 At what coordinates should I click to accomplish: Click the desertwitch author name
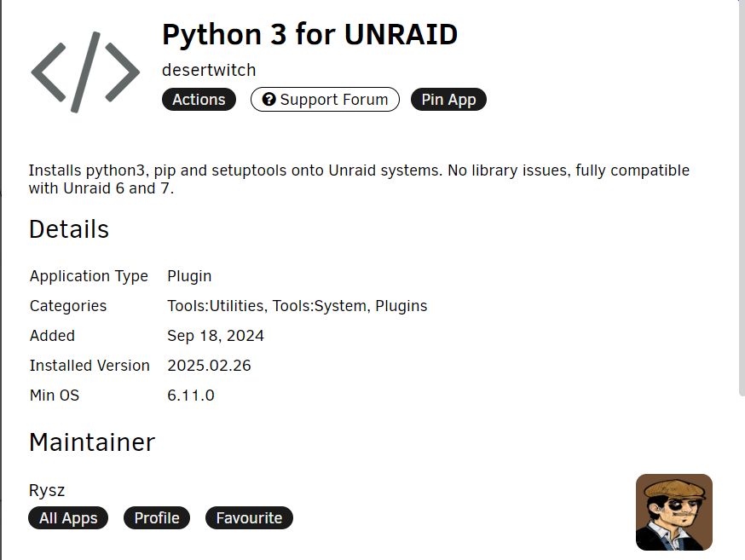(209, 70)
